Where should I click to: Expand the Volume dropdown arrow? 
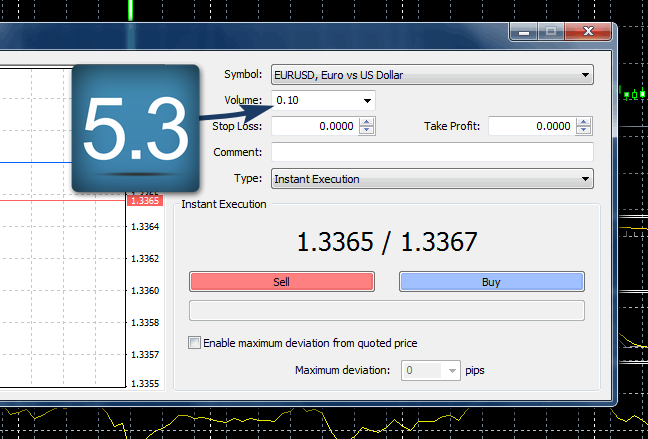[x=367, y=101]
